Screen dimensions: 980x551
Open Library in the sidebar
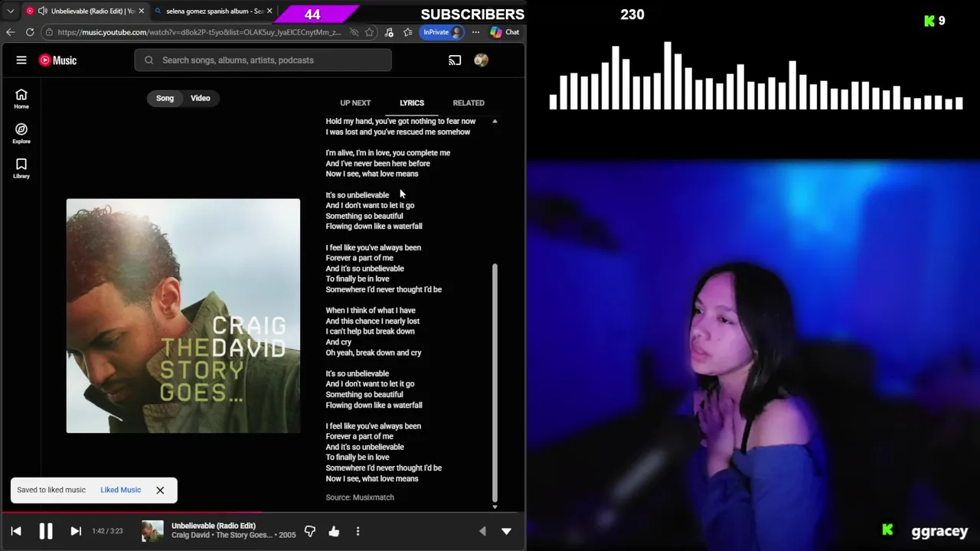pyautogui.click(x=21, y=168)
